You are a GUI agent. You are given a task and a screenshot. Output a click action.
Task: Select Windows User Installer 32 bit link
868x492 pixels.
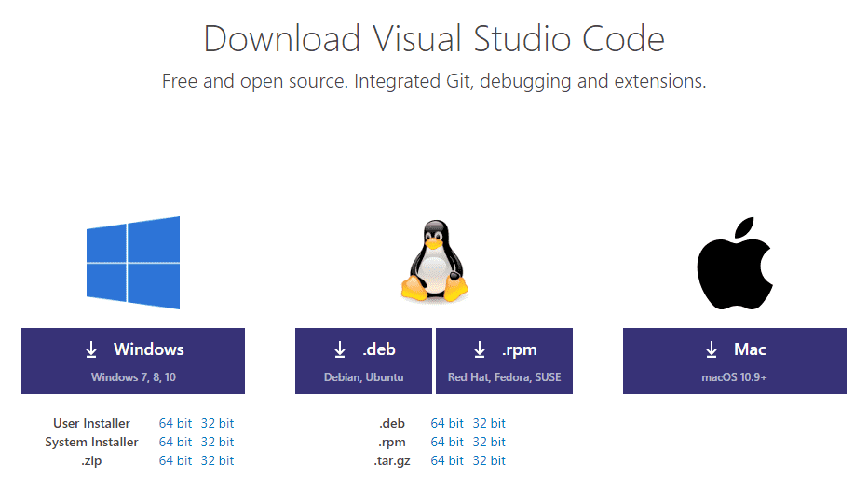[217, 423]
